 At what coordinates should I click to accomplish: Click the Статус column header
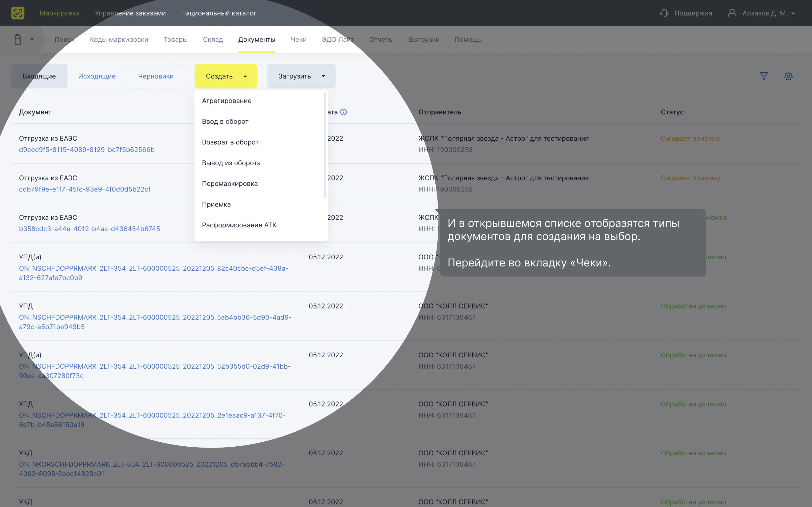coord(672,112)
